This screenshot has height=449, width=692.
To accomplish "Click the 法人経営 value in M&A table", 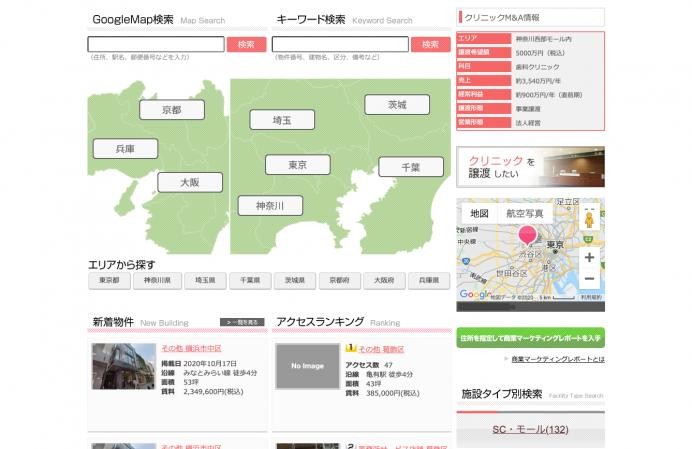I will pos(528,123).
